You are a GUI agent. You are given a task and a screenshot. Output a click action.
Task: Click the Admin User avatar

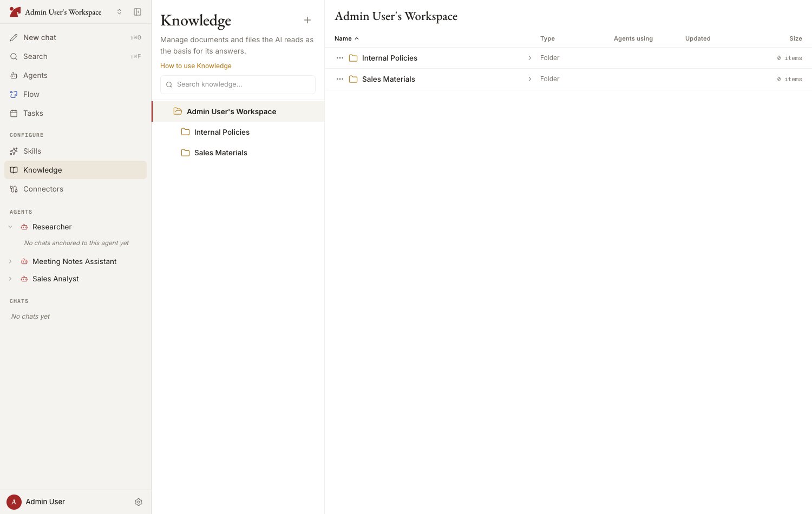pos(14,502)
